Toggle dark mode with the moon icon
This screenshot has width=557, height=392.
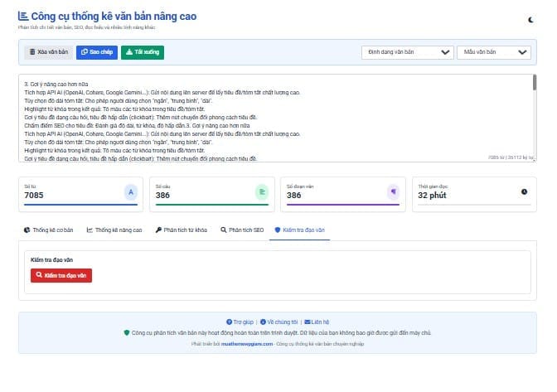(530, 19)
